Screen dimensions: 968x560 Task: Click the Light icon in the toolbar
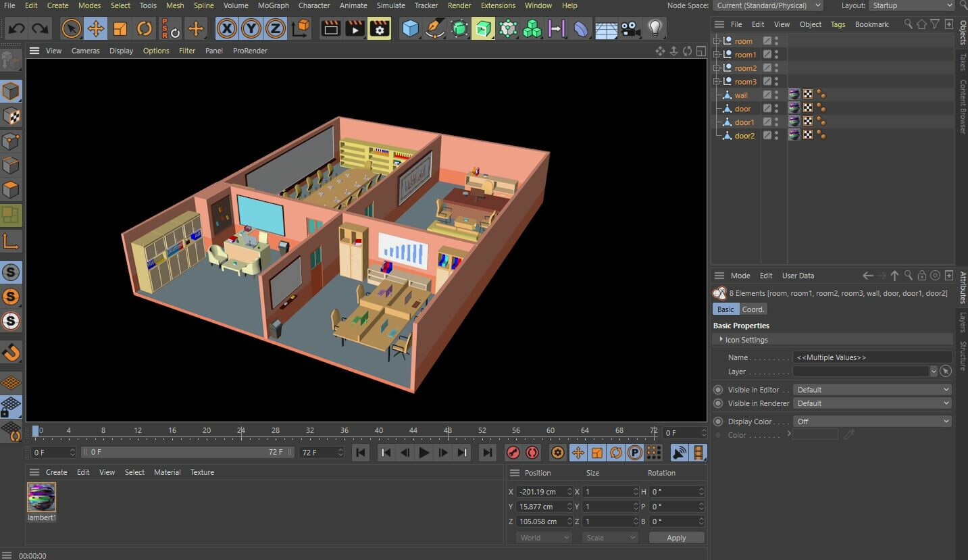pos(654,28)
